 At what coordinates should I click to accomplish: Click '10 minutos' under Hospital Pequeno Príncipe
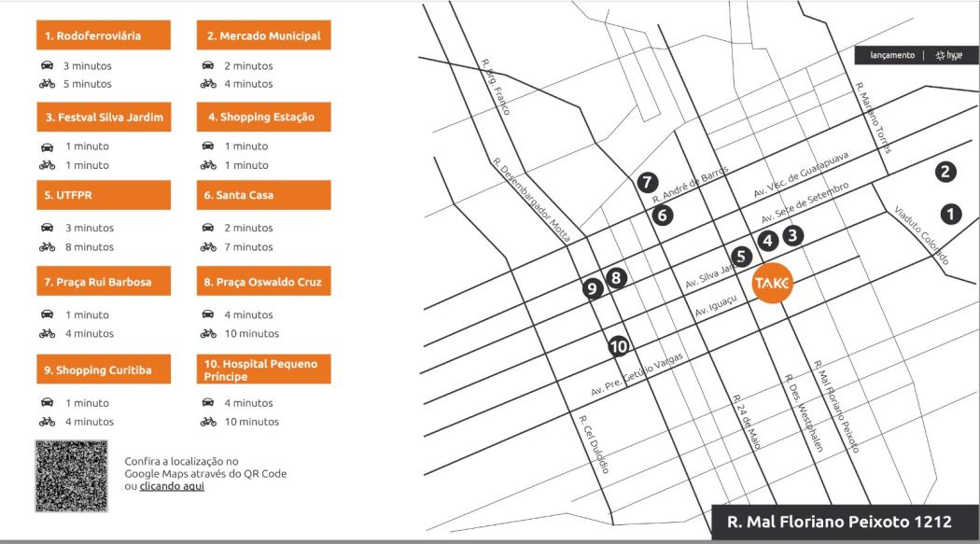252,422
